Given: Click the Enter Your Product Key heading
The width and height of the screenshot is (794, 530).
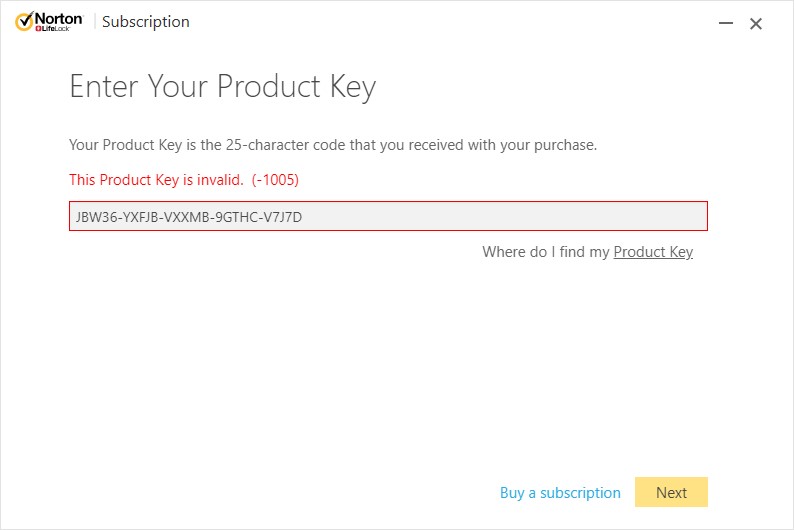Looking at the screenshot, I should (223, 87).
